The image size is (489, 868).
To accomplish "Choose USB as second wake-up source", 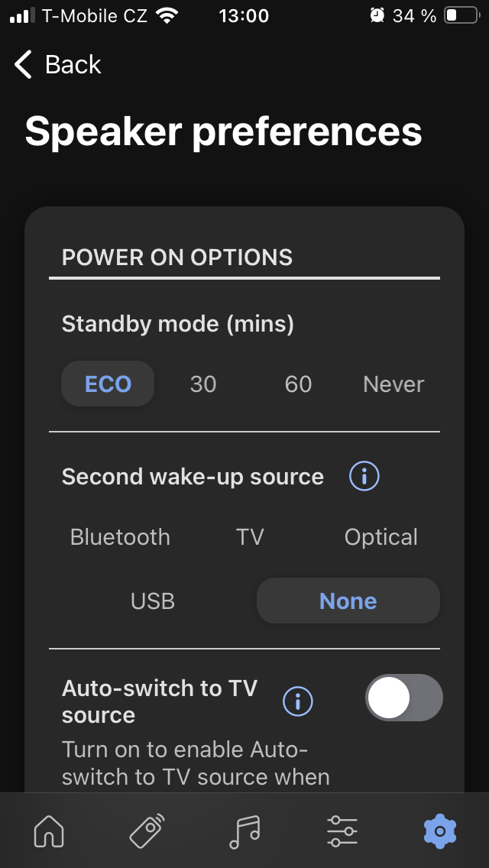I will point(153,601).
